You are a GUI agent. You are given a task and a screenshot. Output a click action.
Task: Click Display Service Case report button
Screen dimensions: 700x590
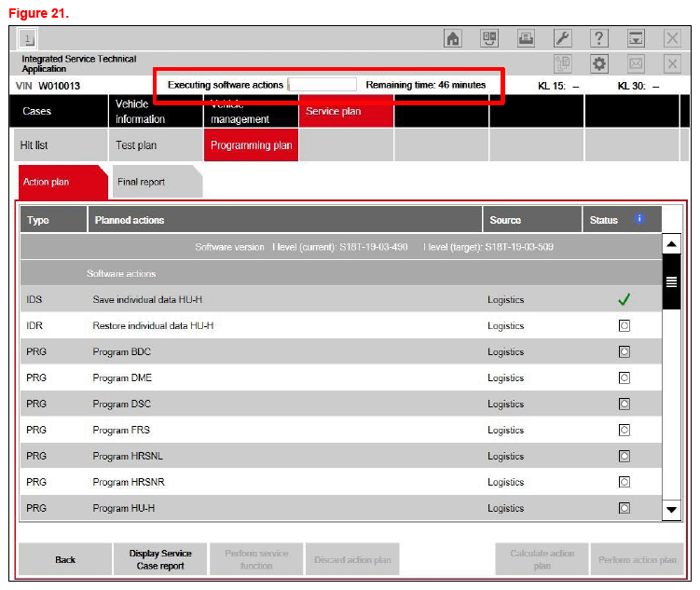[x=159, y=559]
